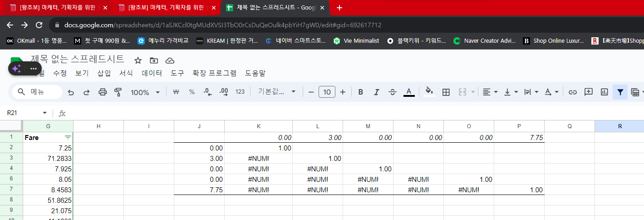The width and height of the screenshot is (644, 220).
Task: Select the cell containing 71.2833
Action: tap(48, 158)
